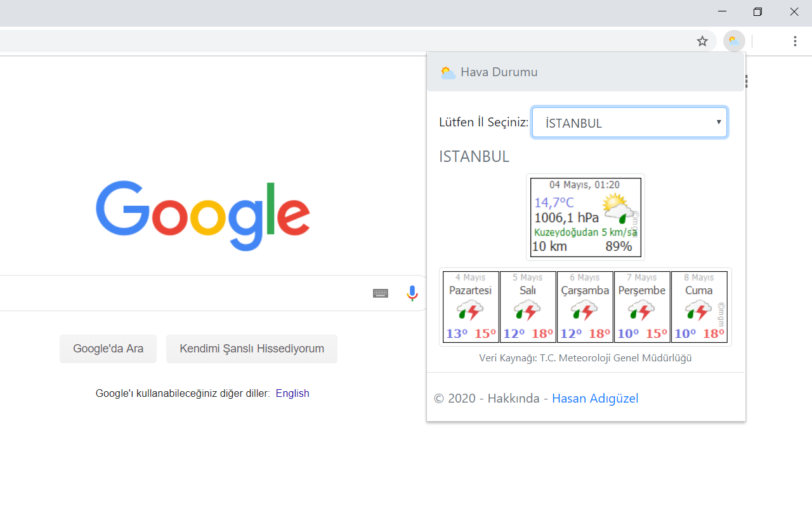Click the Hava Durumu popup title
This screenshot has height=508, width=812.
point(499,72)
